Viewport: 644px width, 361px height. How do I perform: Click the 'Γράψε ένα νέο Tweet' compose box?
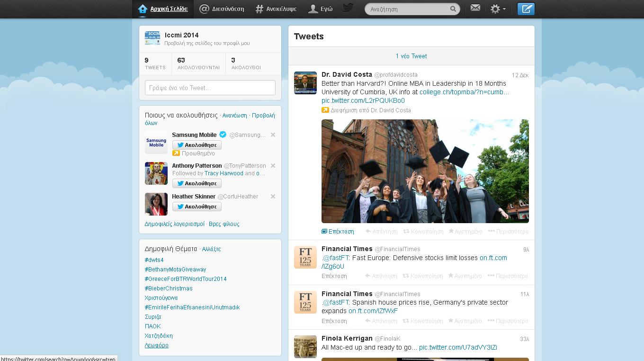(210, 88)
